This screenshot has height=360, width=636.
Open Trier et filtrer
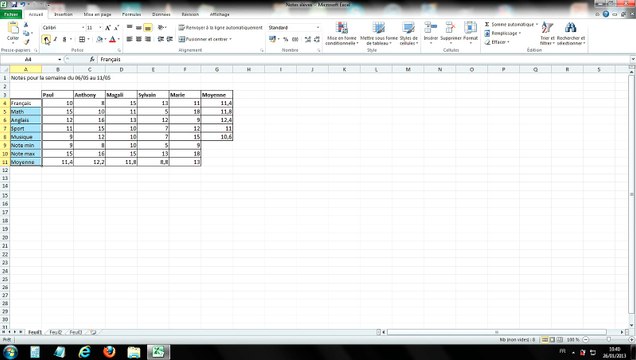click(547, 33)
